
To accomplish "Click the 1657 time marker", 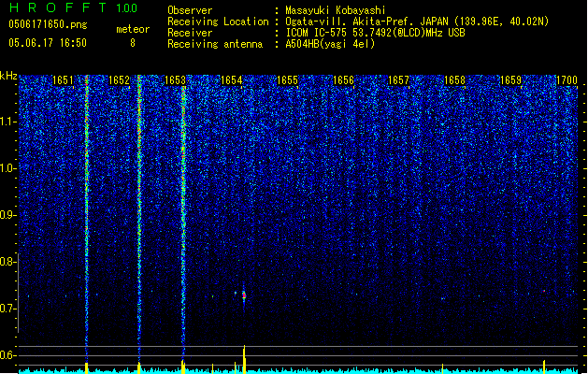I will [x=398, y=80].
